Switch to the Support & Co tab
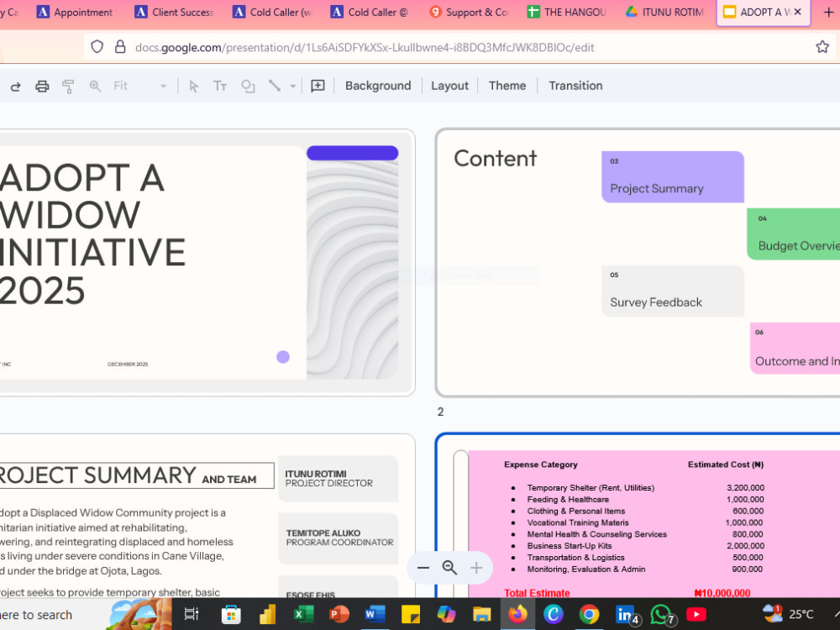Image resolution: width=840 pixels, height=630 pixels. [469, 12]
